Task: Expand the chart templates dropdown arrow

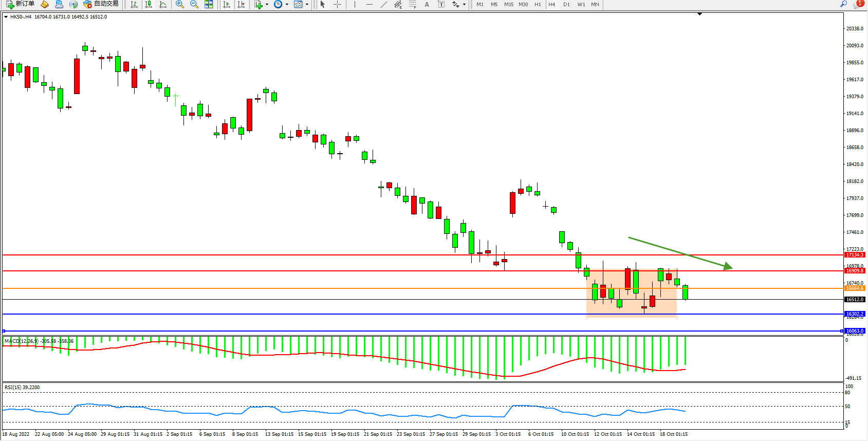Action: [307, 5]
